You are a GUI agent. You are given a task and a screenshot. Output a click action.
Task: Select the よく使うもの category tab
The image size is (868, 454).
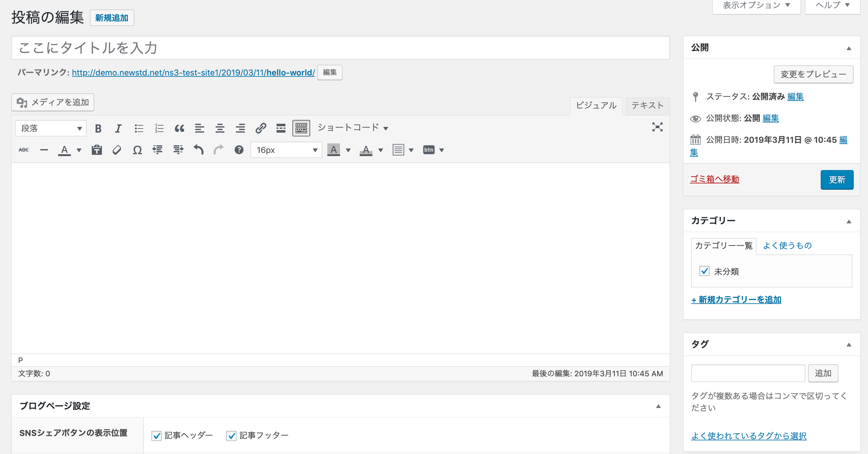pos(787,246)
